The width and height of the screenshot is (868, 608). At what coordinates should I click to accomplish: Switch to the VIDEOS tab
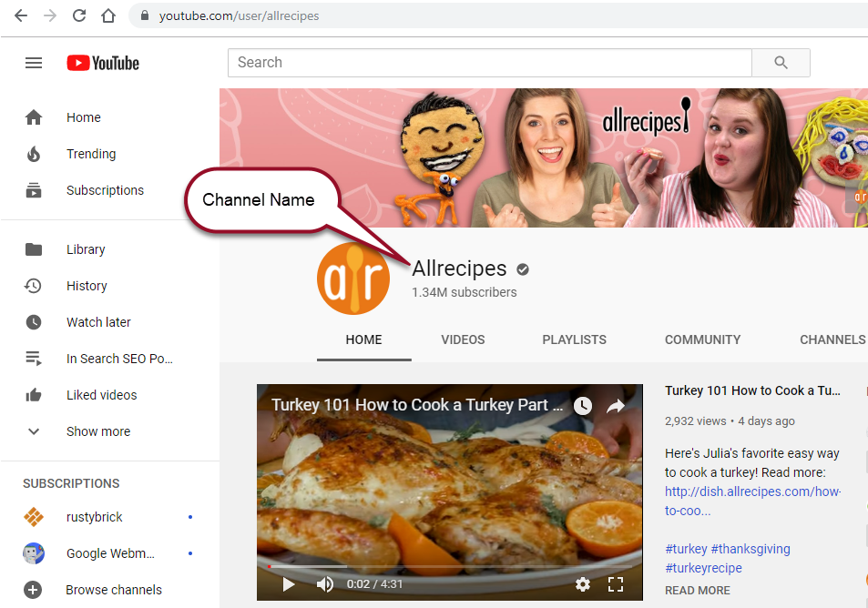coord(463,339)
